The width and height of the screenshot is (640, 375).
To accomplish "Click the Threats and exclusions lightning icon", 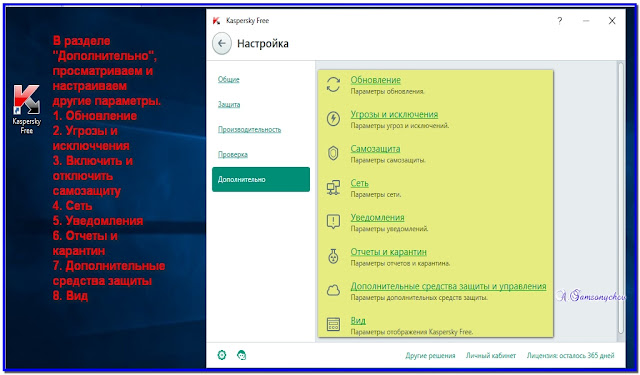I will click(333, 119).
